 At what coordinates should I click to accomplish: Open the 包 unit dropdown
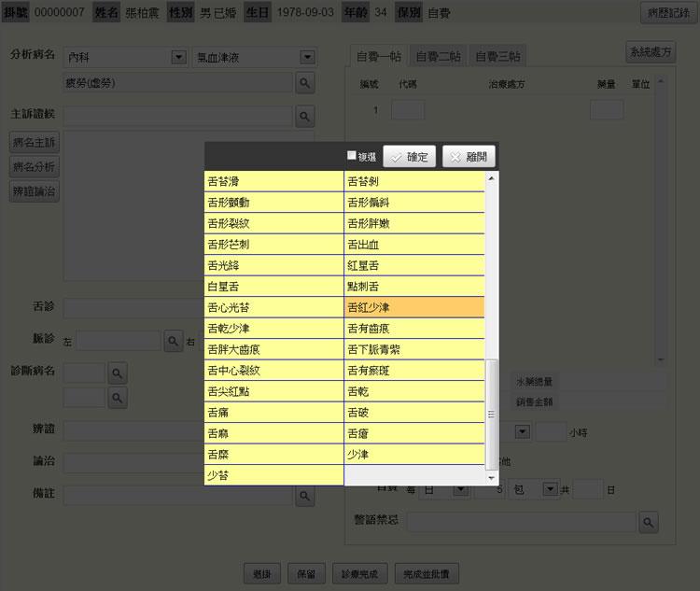[x=551, y=489]
